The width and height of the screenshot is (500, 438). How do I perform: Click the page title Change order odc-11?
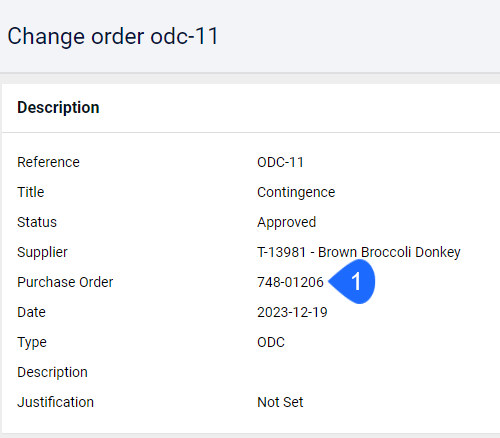(113, 36)
